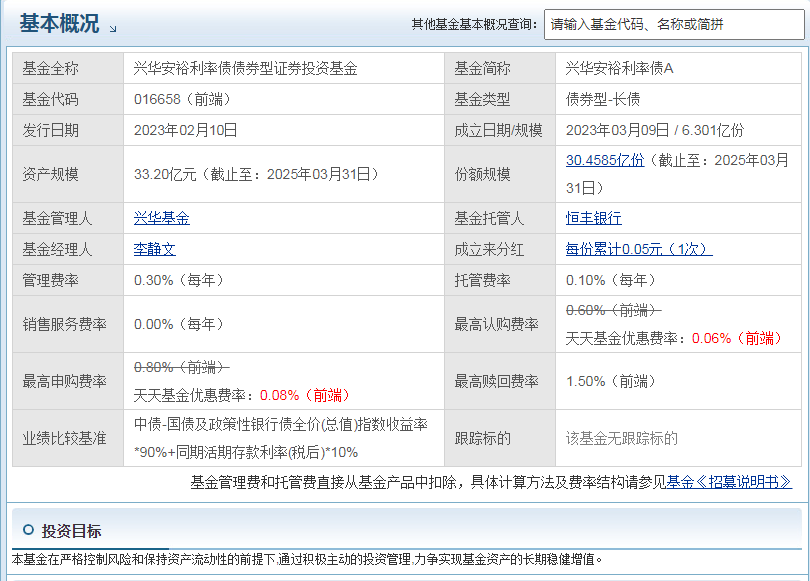
Task: Click the 销售服务费率 row label
Action: [x=65, y=324]
